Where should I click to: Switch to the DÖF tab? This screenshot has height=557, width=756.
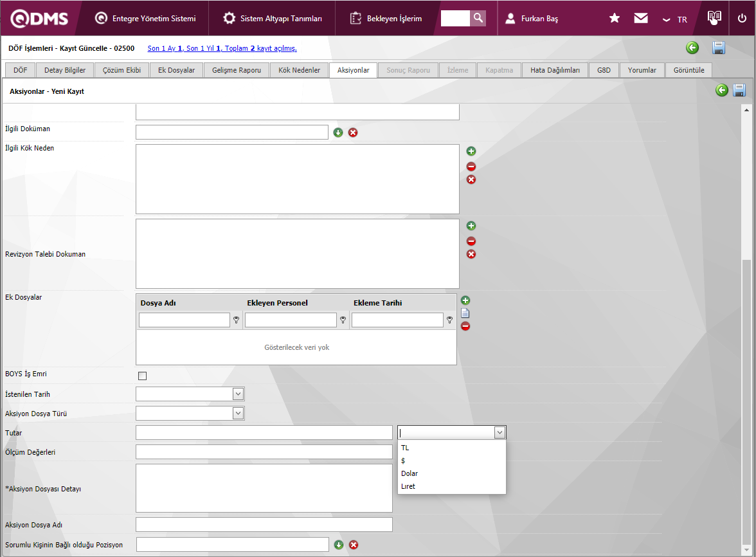pyautogui.click(x=21, y=70)
